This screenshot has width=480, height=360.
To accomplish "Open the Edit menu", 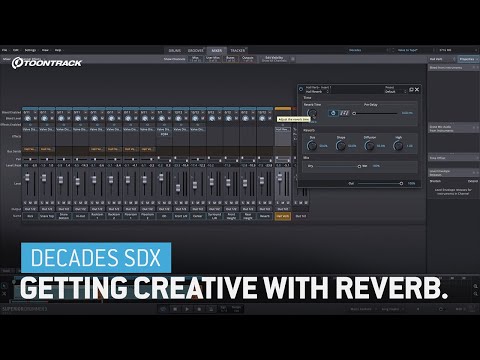I will click(16, 50).
